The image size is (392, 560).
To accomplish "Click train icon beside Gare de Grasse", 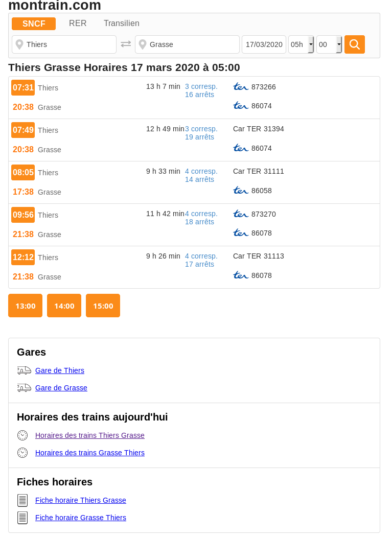I will [24, 388].
